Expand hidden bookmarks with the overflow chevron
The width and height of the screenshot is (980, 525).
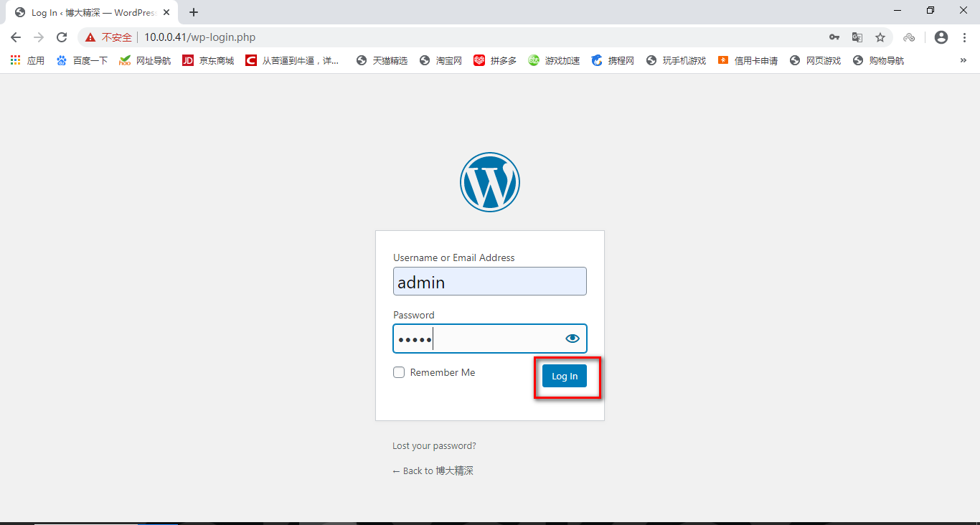coord(963,60)
